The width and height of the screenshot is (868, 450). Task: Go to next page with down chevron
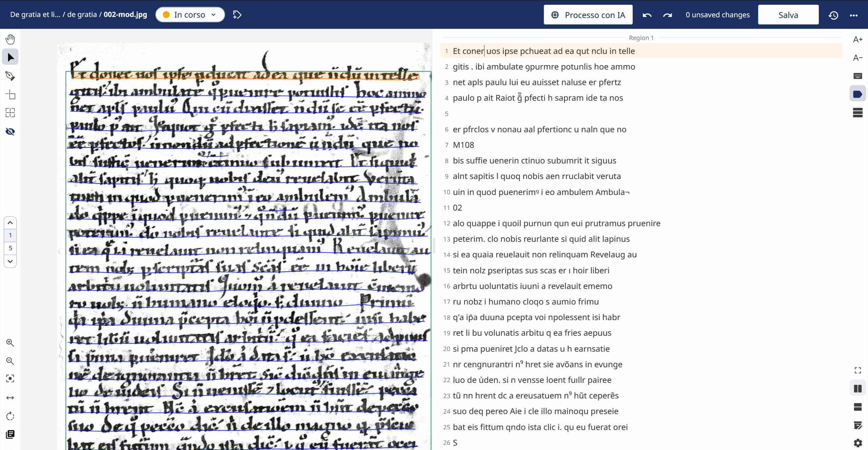click(10, 261)
